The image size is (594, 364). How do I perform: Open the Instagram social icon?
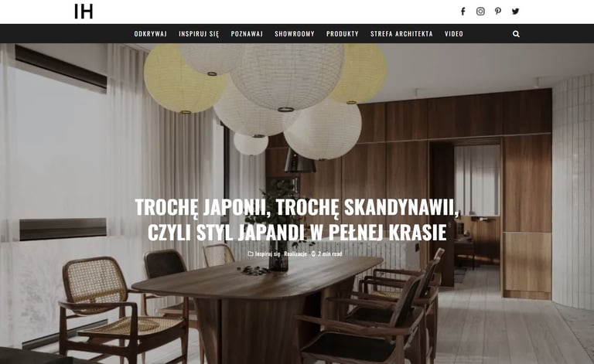click(480, 12)
